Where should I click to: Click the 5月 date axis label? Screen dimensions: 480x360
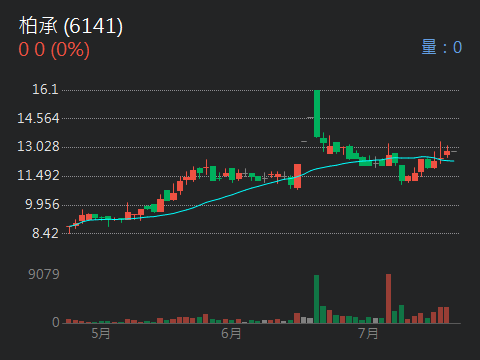[x=101, y=333]
